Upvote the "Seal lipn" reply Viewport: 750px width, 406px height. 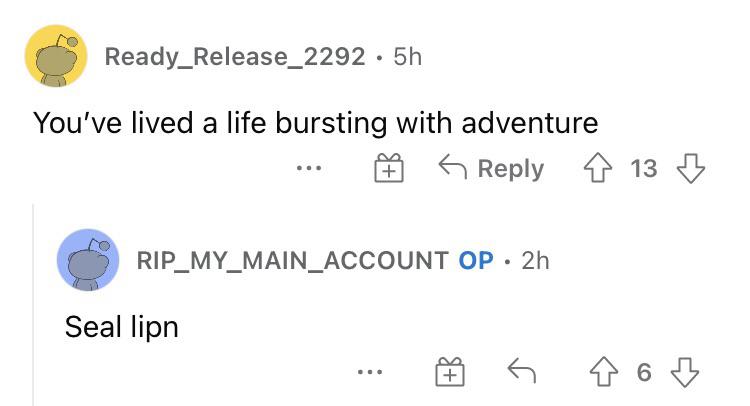coord(605,373)
